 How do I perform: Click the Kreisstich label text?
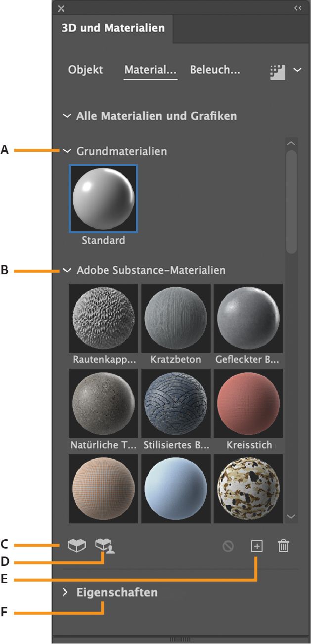click(x=250, y=445)
